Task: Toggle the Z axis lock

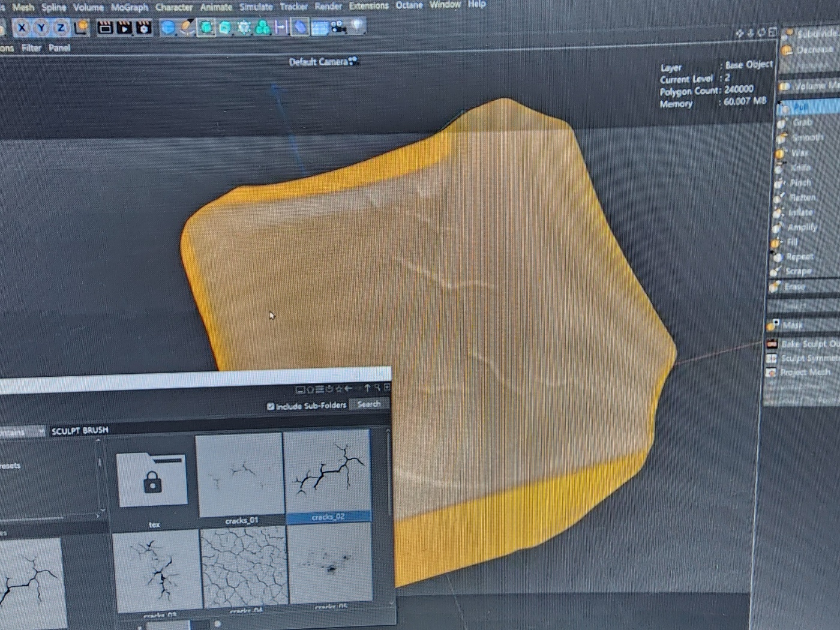Action: tap(61, 28)
